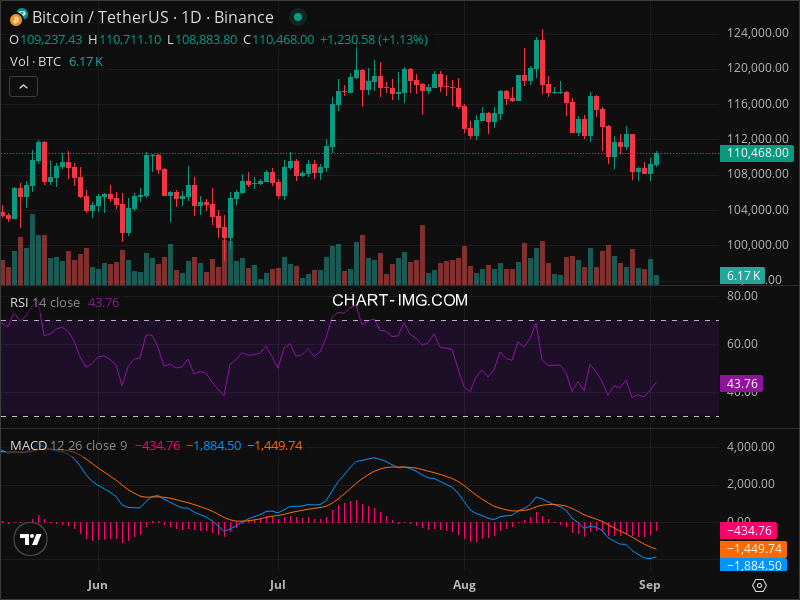Click the orange MACD signal -1,449.74 tag
Image resolution: width=800 pixels, height=600 pixels.
coord(754,549)
